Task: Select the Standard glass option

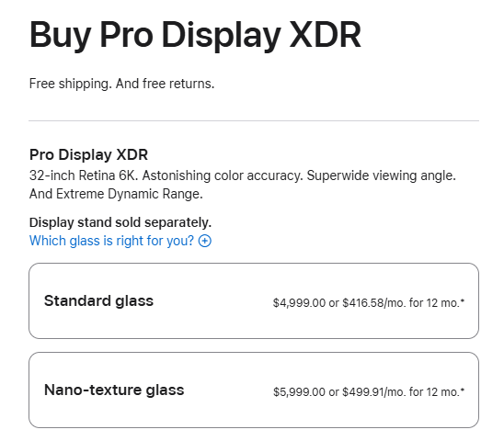Action: coord(254,301)
